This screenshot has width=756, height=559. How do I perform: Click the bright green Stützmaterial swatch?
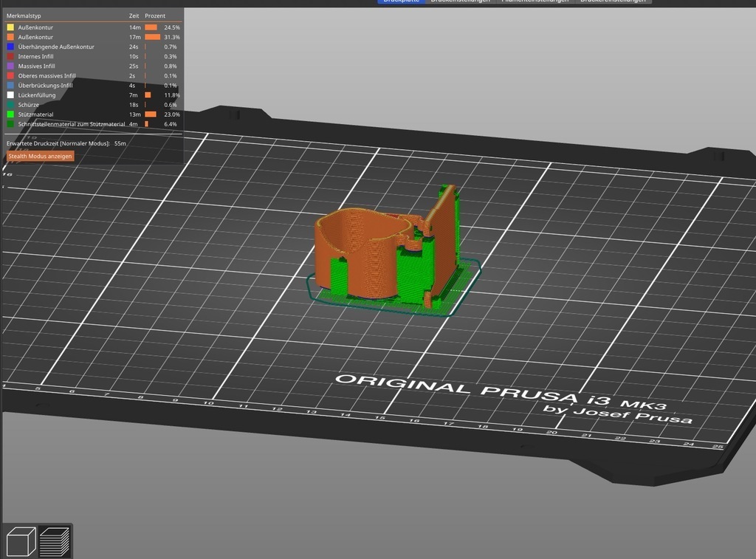10,114
